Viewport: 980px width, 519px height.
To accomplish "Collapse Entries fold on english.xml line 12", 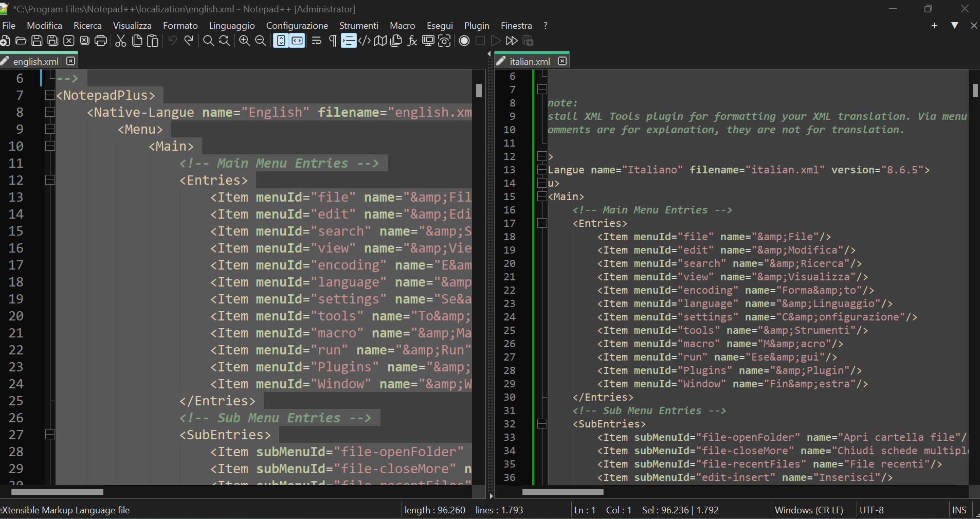I will pos(50,180).
